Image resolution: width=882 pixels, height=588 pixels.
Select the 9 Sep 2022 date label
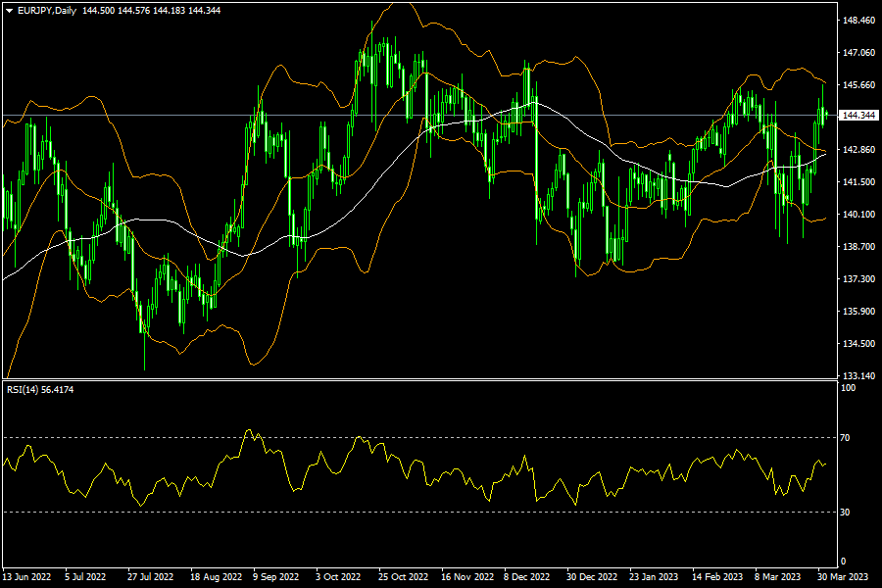(275, 577)
